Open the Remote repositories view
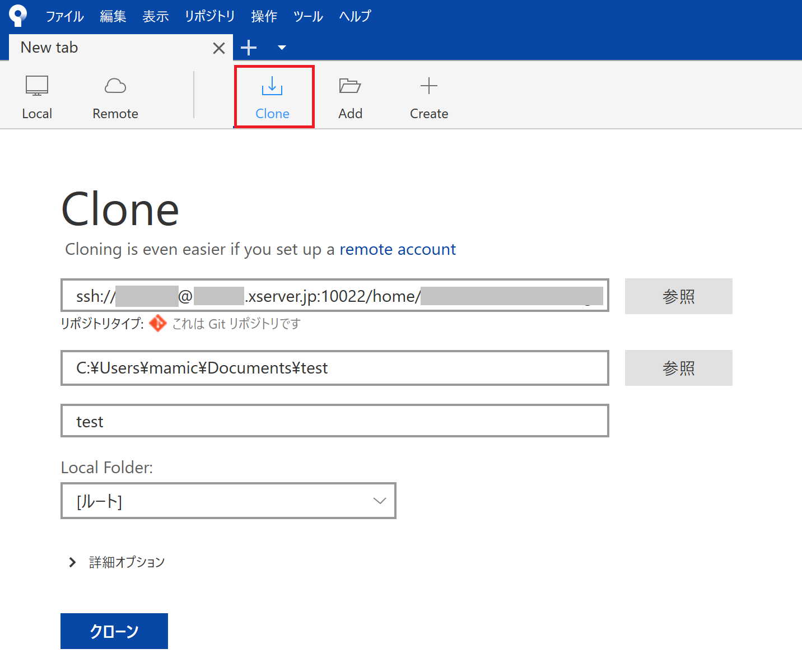This screenshot has height=672, width=802. coord(115,96)
